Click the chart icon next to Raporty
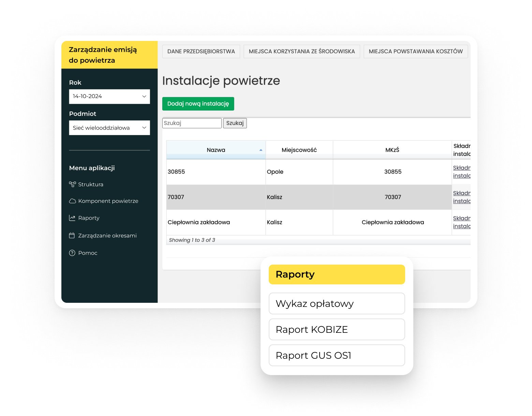 point(72,218)
